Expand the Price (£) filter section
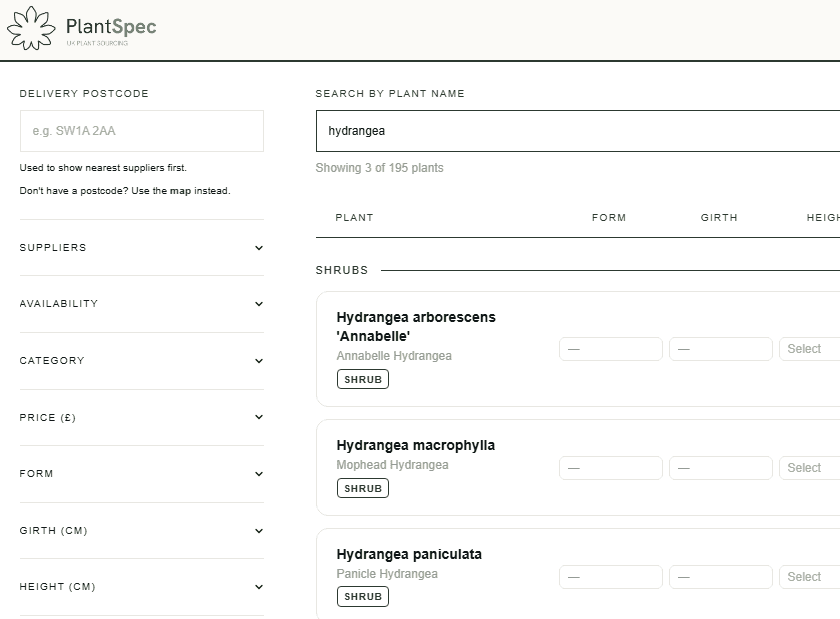Viewport: 840px width, 619px height. [142, 417]
